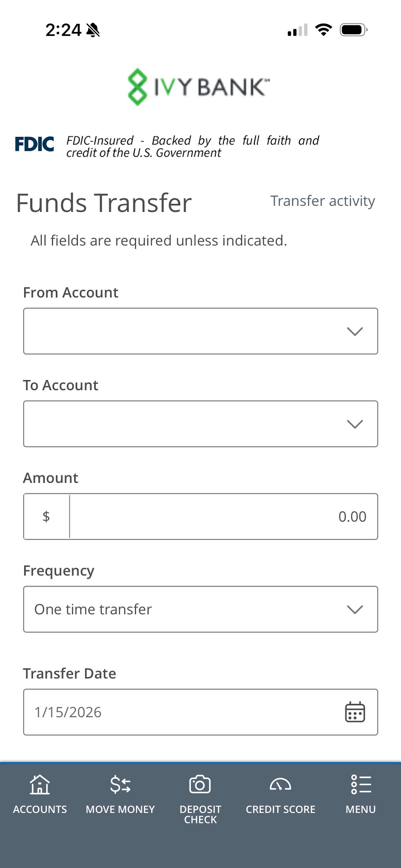Tap the Accounts house icon
This screenshot has height=868, width=401.
[40, 784]
